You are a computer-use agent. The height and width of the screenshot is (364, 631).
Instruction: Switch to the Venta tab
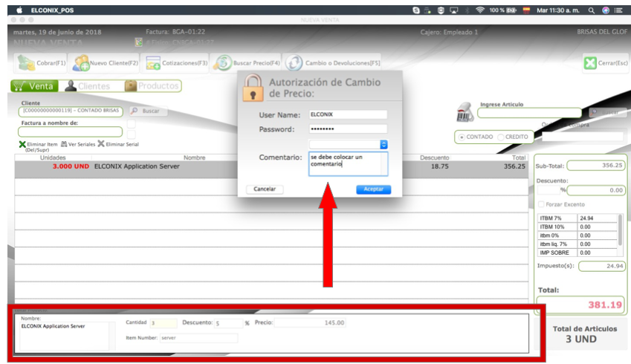34,85
